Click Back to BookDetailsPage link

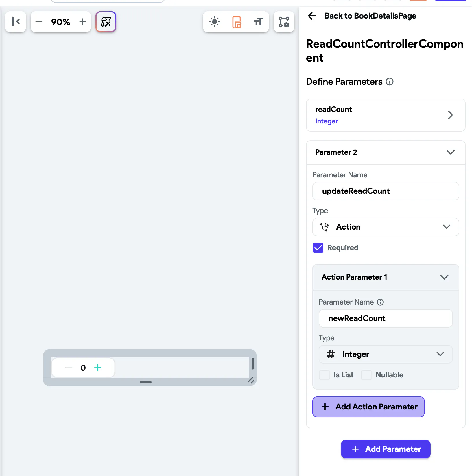[x=370, y=16]
